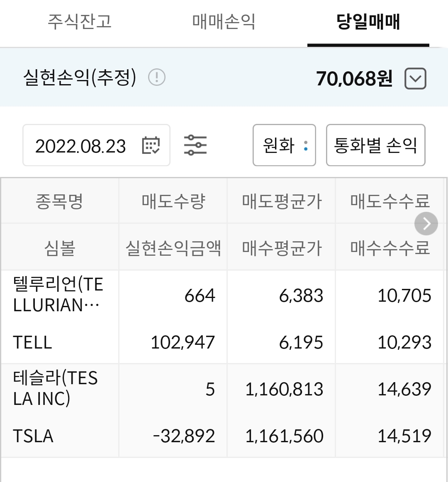Click the 매도수량 column header

coord(173,201)
